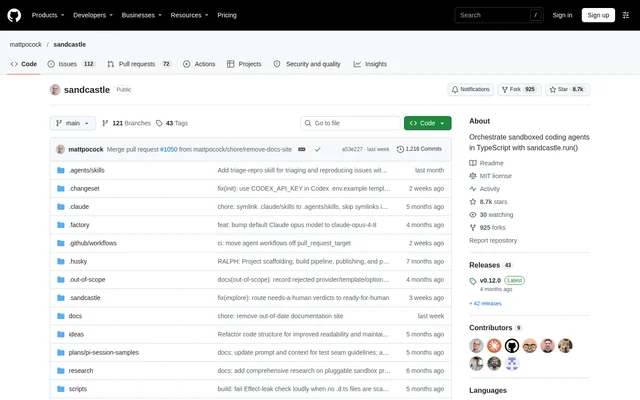Open the Contributors heading link
The width and height of the screenshot is (640, 400).
click(x=496, y=328)
